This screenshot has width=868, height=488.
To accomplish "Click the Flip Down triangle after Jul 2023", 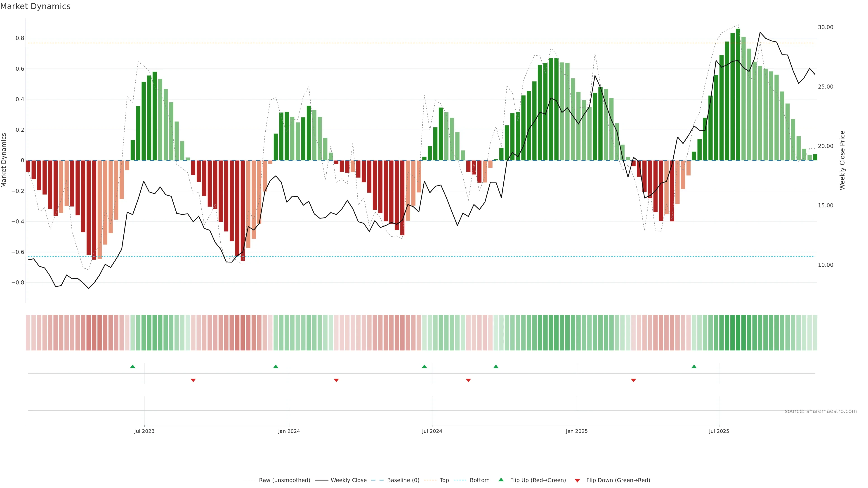I will (193, 380).
